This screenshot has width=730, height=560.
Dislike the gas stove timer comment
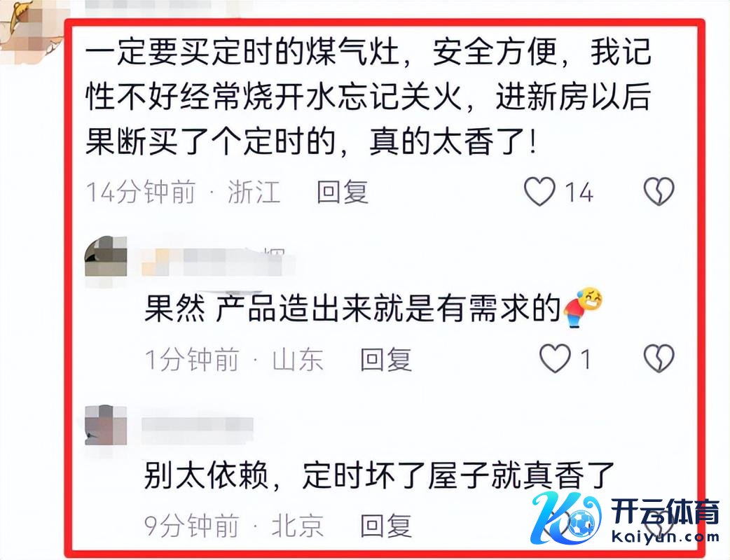click(659, 191)
